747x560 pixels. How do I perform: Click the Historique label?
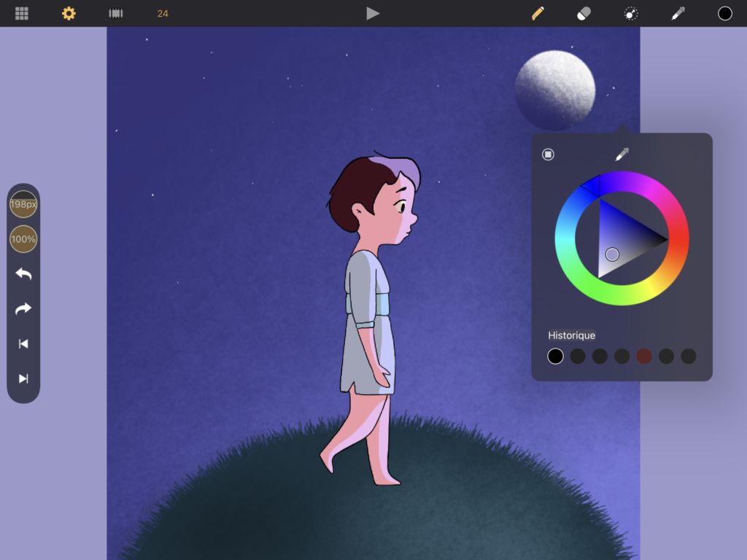point(571,335)
